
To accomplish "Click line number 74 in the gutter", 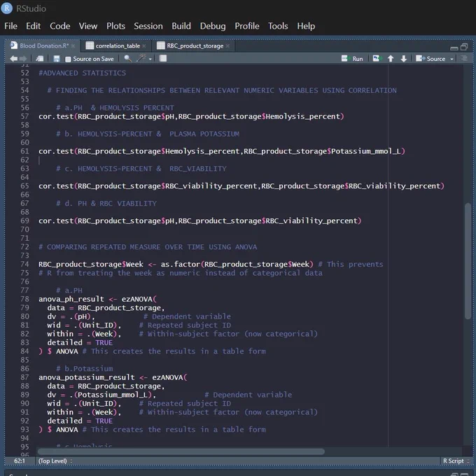I will pos(24,265).
